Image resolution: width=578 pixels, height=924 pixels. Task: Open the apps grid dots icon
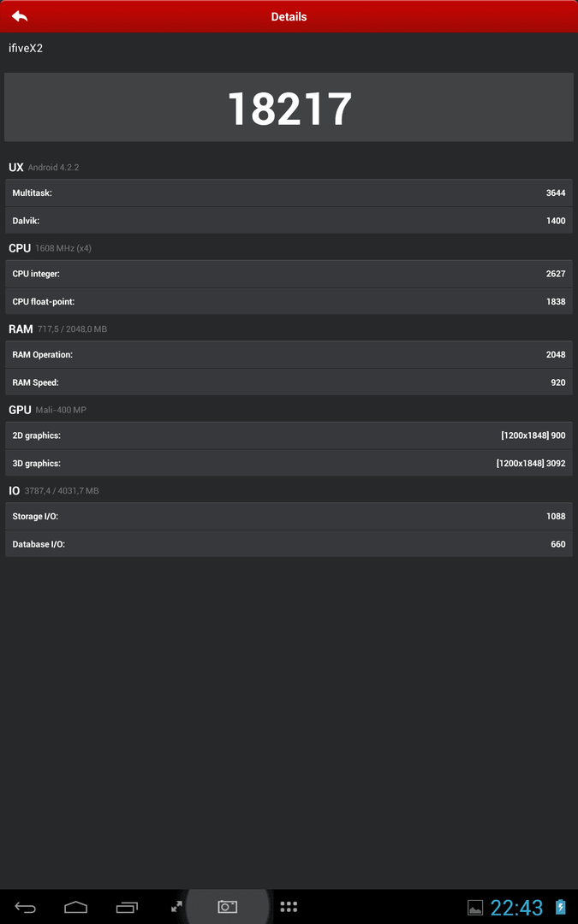pyautogui.click(x=289, y=907)
